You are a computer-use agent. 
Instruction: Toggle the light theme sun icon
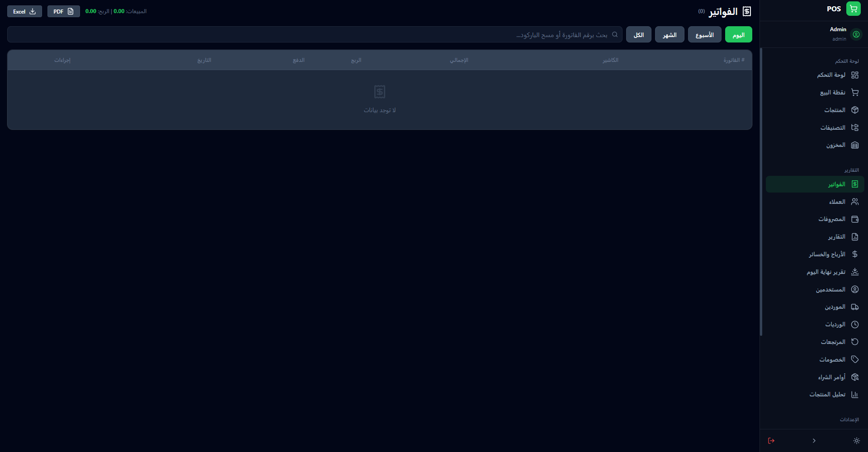(x=856, y=441)
